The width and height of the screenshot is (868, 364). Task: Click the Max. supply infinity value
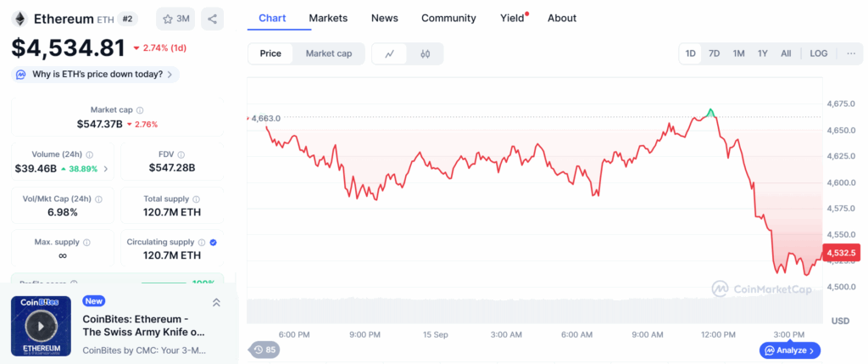[x=63, y=255]
